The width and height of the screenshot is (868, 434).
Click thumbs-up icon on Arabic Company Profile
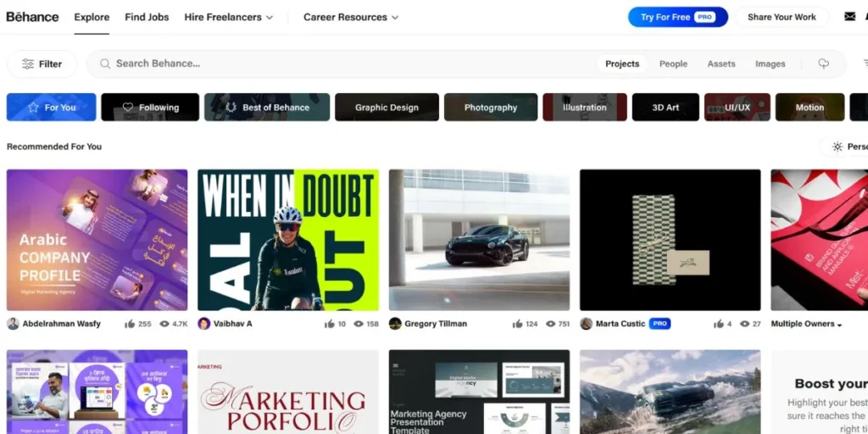(130, 324)
